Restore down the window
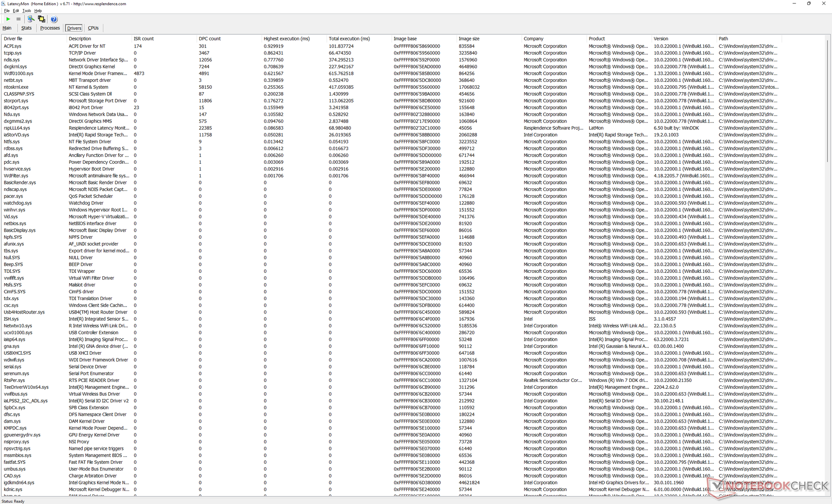The height and width of the screenshot is (504, 832). pos(809,3)
